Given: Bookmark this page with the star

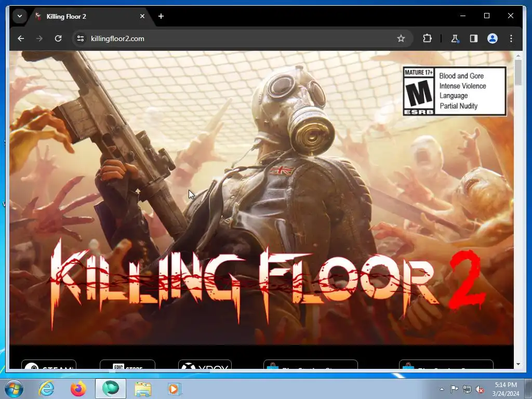Looking at the screenshot, I should tap(401, 38).
